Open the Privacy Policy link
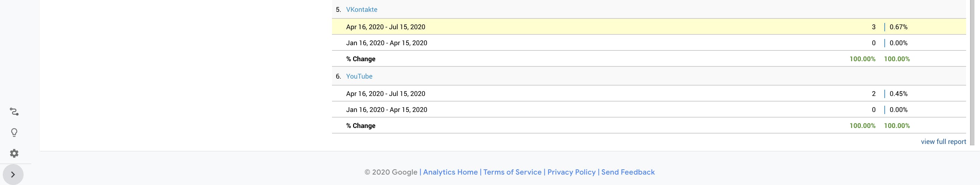This screenshot has height=185, width=980. click(x=571, y=172)
